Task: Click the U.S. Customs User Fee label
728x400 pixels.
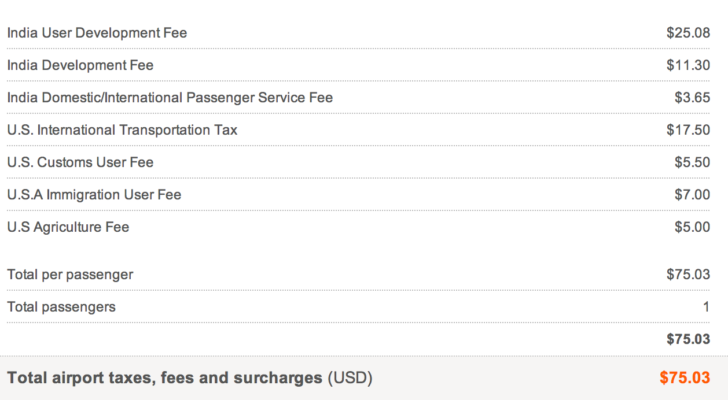Action: click(x=80, y=162)
